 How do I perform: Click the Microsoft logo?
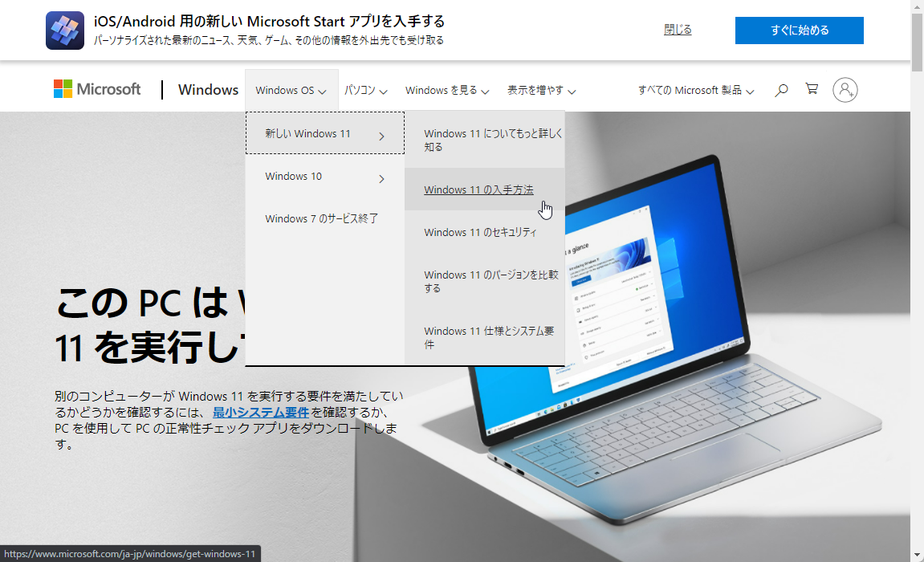96,89
